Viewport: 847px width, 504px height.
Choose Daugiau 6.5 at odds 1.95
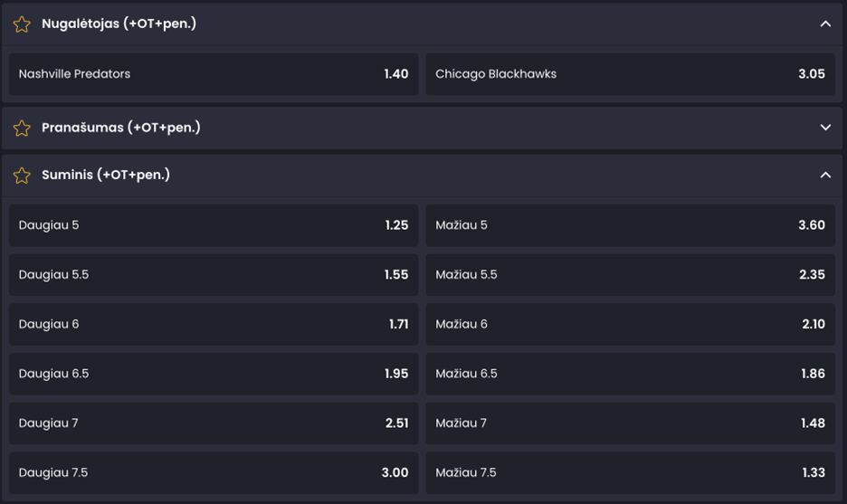click(x=214, y=374)
